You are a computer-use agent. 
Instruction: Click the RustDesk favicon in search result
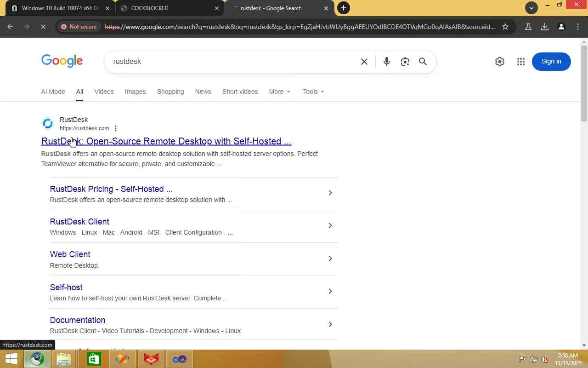click(x=48, y=124)
